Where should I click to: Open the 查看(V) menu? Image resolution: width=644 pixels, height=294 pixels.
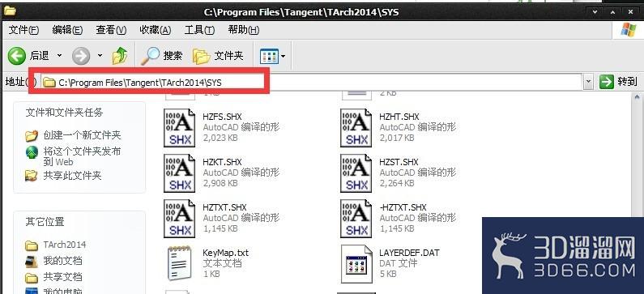[111, 30]
